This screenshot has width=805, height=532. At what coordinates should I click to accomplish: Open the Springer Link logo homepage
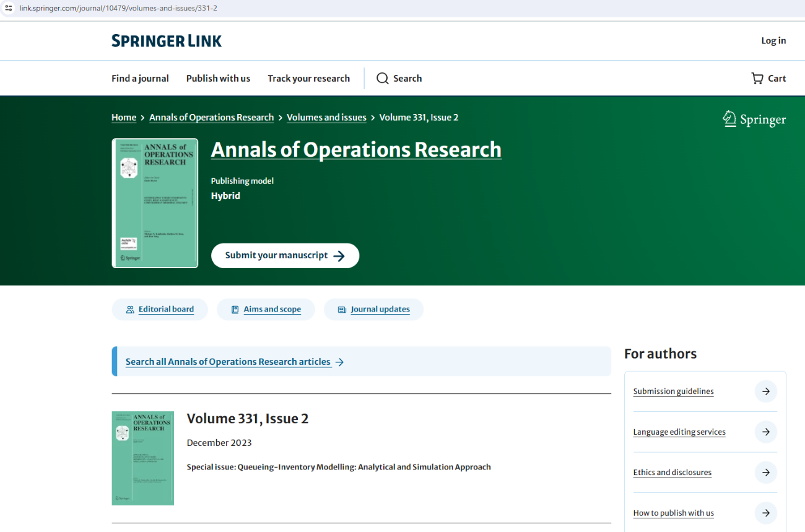pos(167,41)
